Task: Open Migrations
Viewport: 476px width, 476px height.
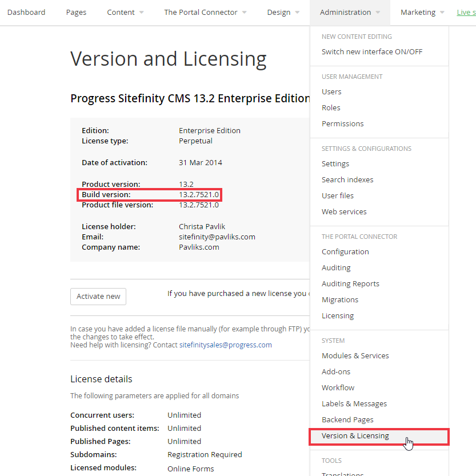Action: [x=340, y=300]
